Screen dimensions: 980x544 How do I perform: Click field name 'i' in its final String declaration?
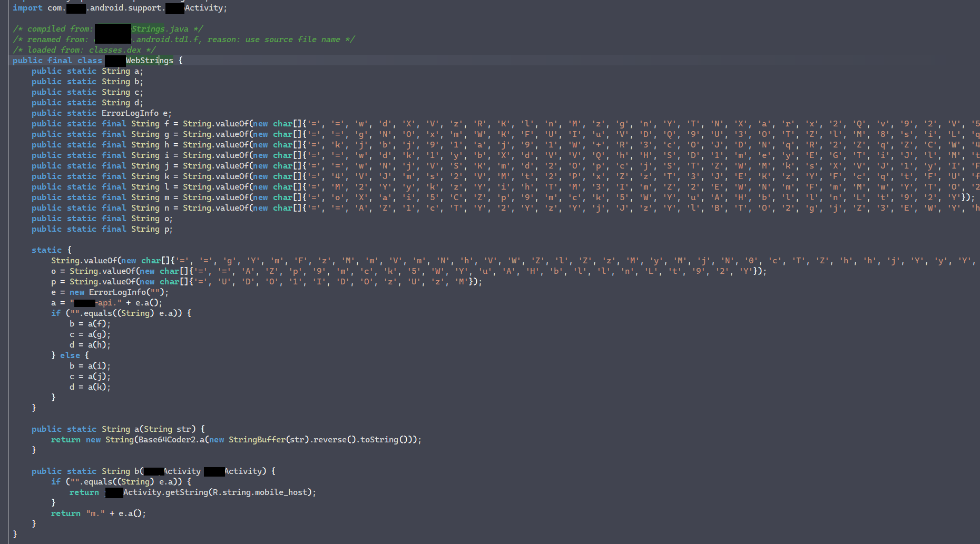tap(167, 155)
